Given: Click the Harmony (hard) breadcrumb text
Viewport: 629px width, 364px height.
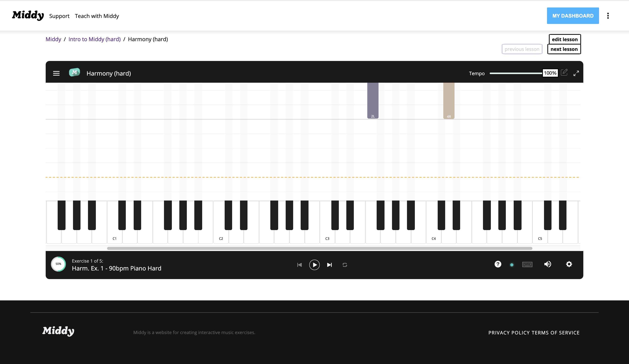Looking at the screenshot, I should (x=148, y=39).
